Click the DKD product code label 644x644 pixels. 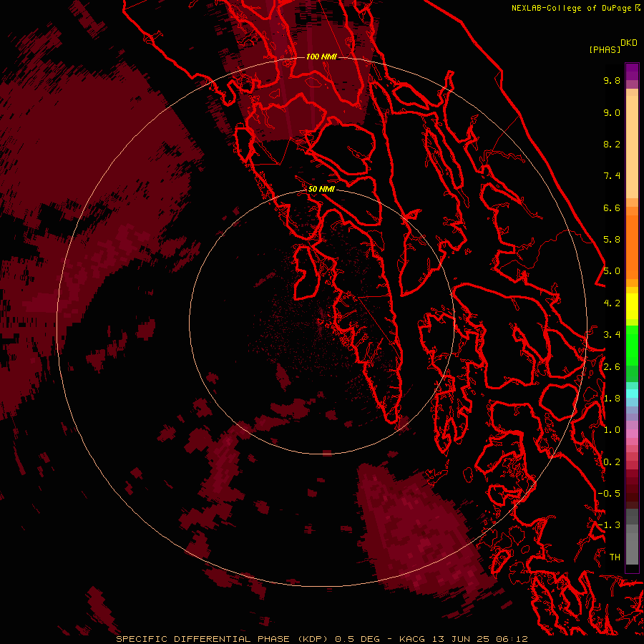629,43
